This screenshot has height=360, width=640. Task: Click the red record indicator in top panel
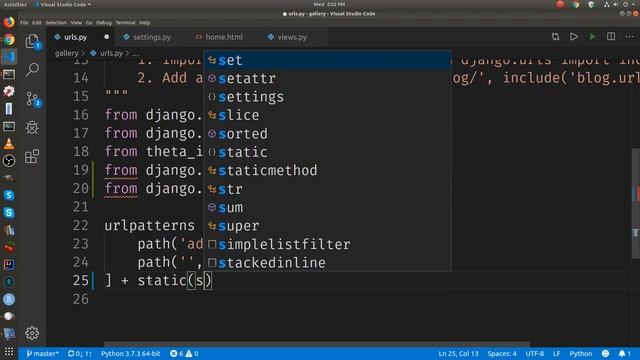tap(560, 4)
